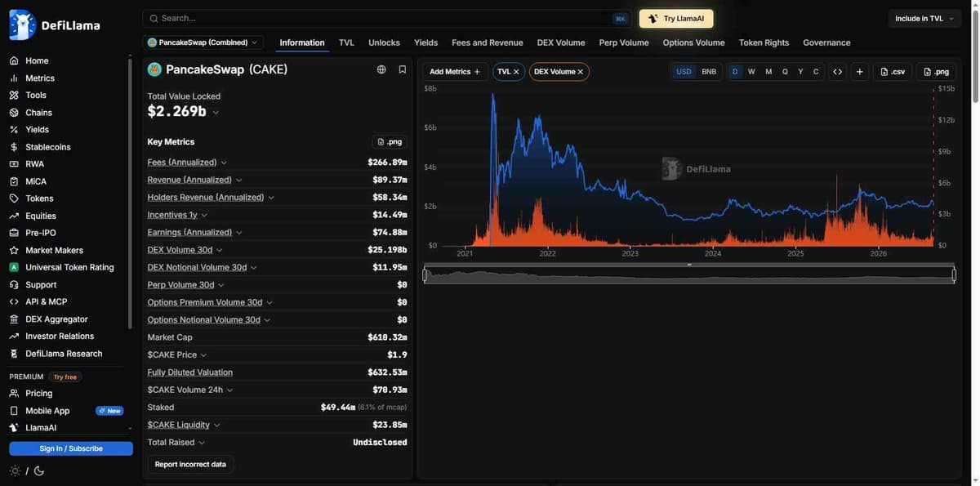Open the Tools sidebar entry

pyautogui.click(x=36, y=96)
